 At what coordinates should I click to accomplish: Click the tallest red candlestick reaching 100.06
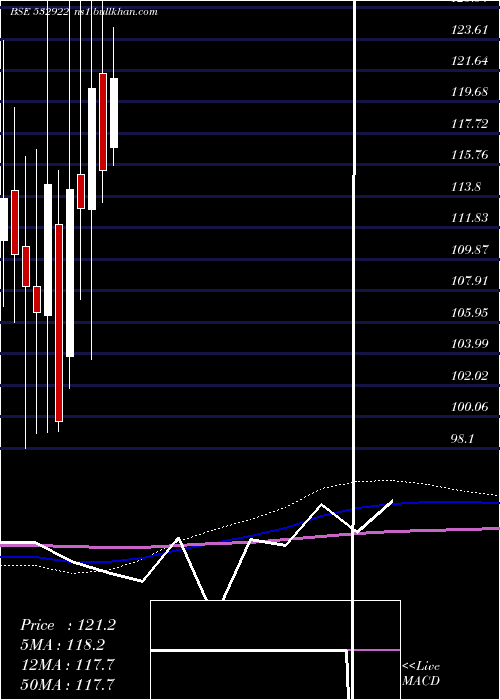[x=59, y=323]
